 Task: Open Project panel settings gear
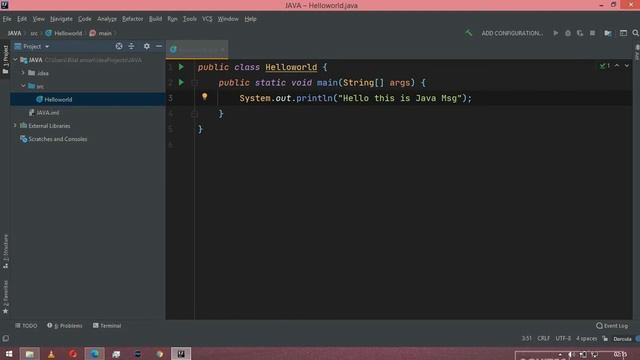(x=147, y=46)
